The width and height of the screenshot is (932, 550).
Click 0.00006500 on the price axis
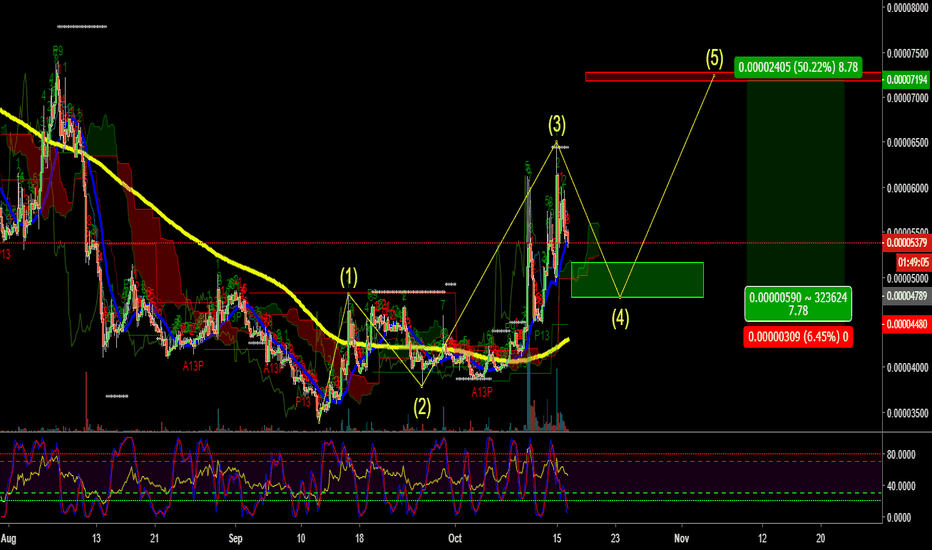[x=908, y=143]
